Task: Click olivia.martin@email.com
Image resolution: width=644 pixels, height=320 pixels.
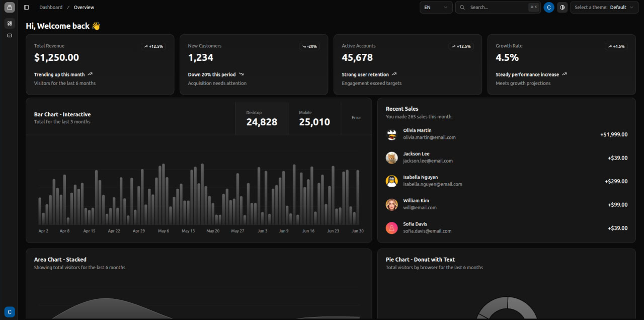Action: click(x=429, y=137)
